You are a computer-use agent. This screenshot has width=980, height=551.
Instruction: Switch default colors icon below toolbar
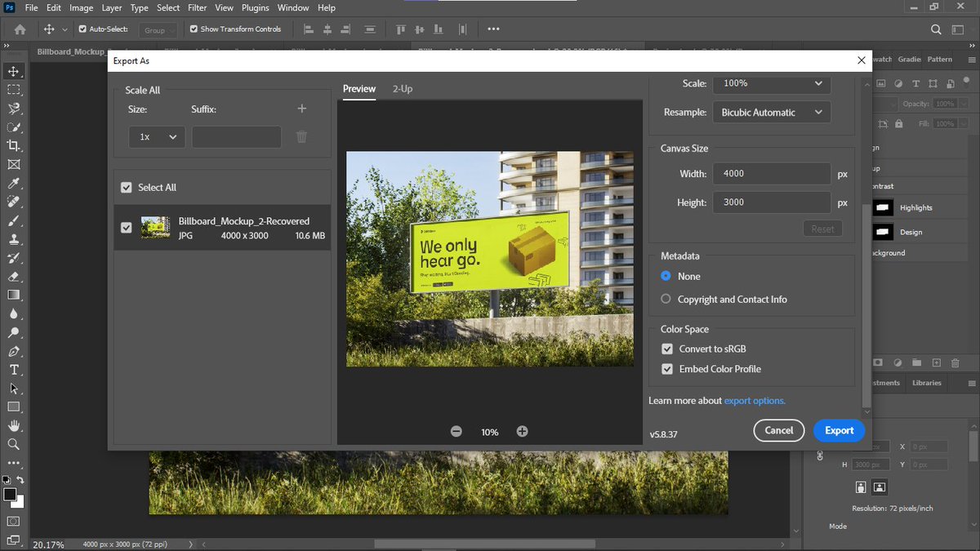point(5,479)
